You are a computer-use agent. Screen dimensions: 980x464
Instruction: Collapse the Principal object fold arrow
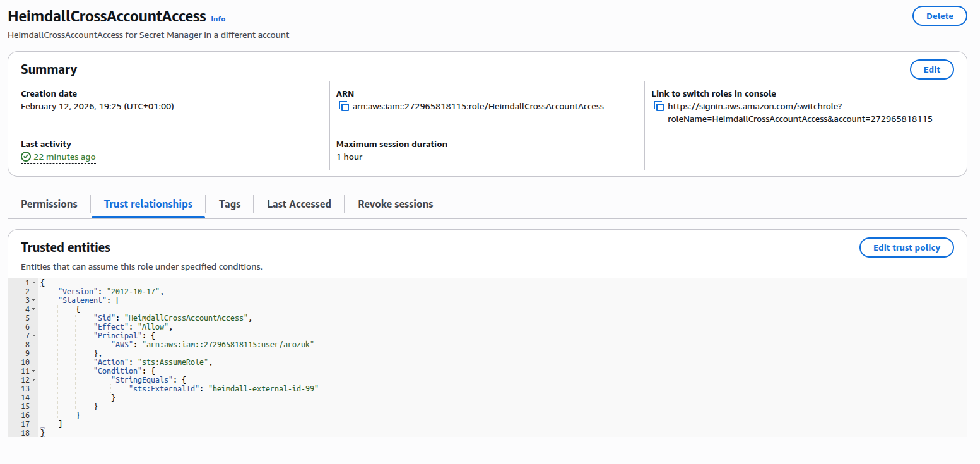35,335
